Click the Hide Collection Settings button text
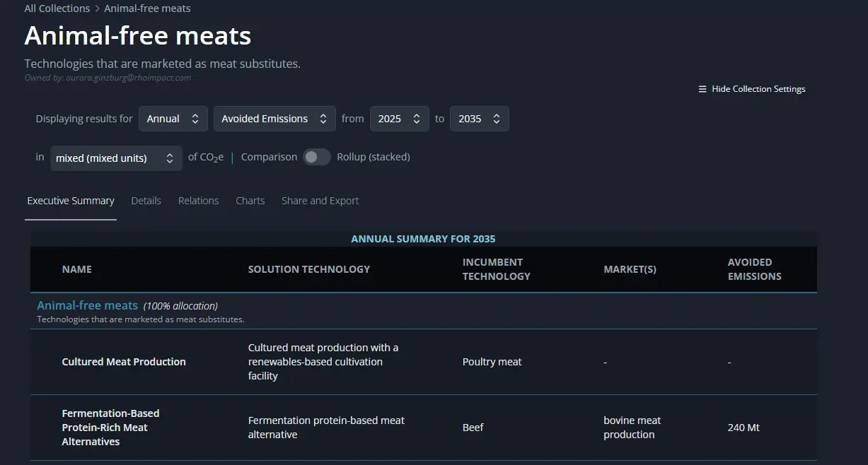The height and width of the screenshot is (465, 868). point(758,89)
